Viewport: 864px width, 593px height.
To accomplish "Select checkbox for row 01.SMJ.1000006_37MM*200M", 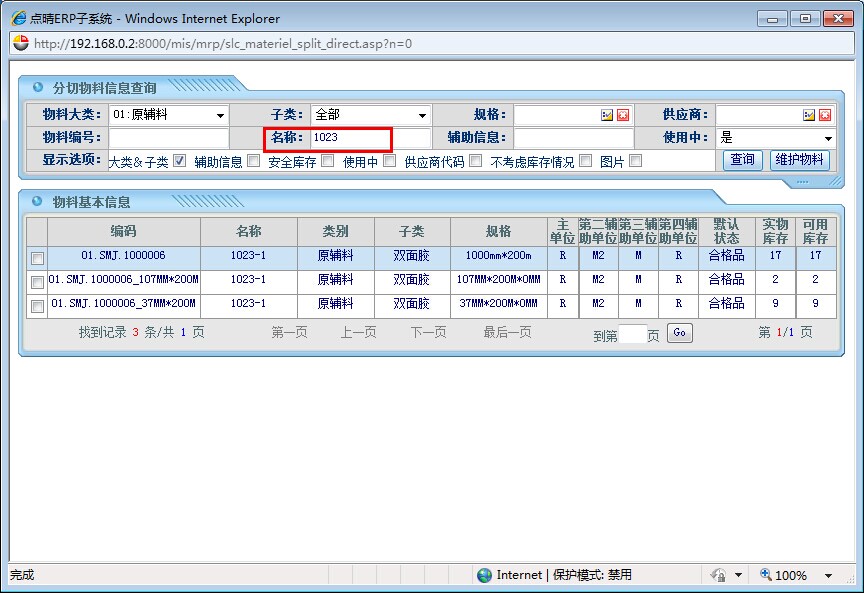I will (x=37, y=307).
